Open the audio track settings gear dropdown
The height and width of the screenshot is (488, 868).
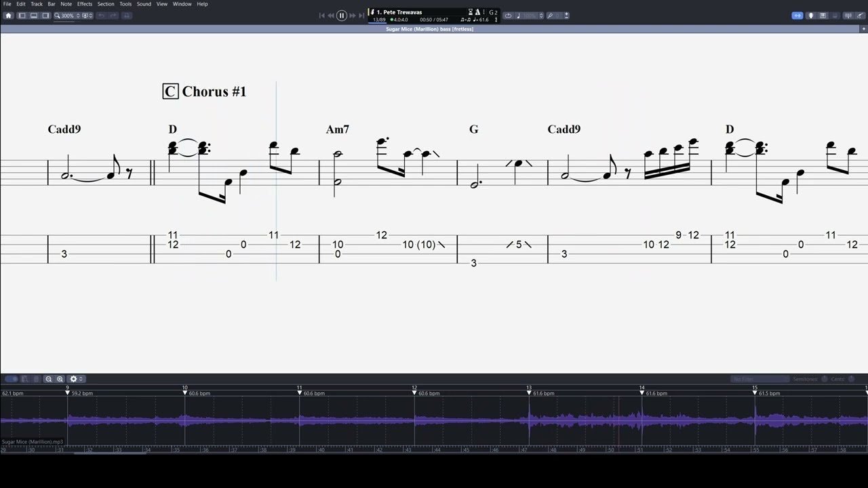click(76, 379)
